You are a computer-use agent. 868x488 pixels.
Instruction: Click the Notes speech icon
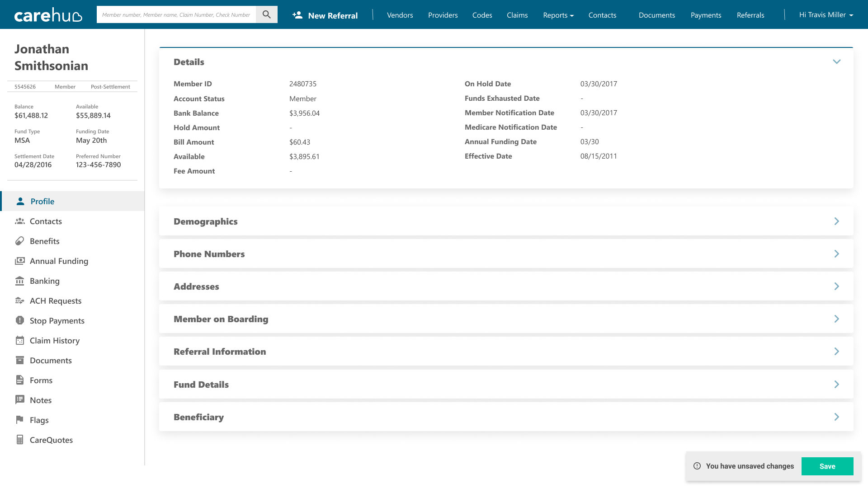pos(19,399)
